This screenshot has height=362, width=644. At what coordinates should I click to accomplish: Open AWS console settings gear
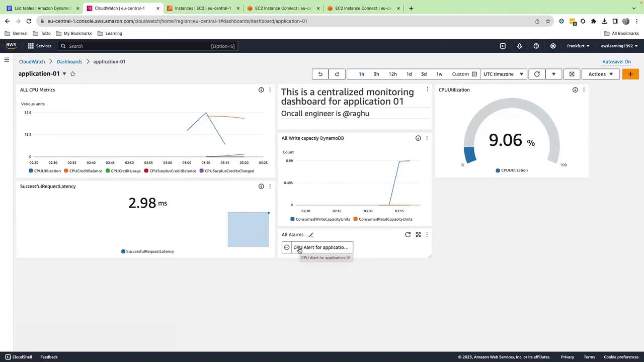(553, 46)
